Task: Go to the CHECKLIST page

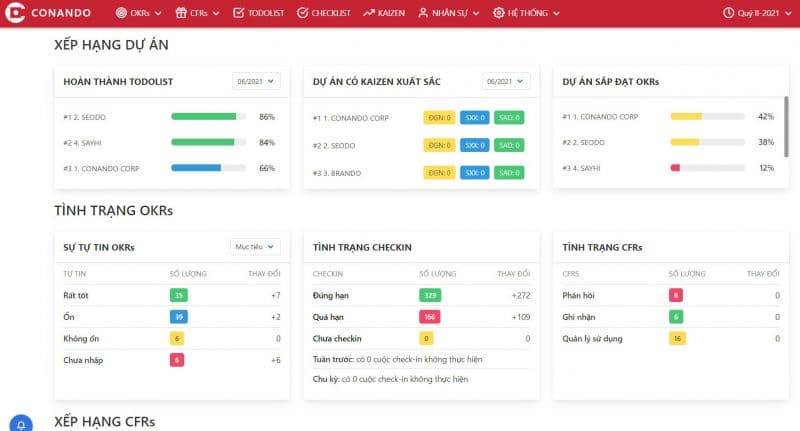Action: click(324, 13)
